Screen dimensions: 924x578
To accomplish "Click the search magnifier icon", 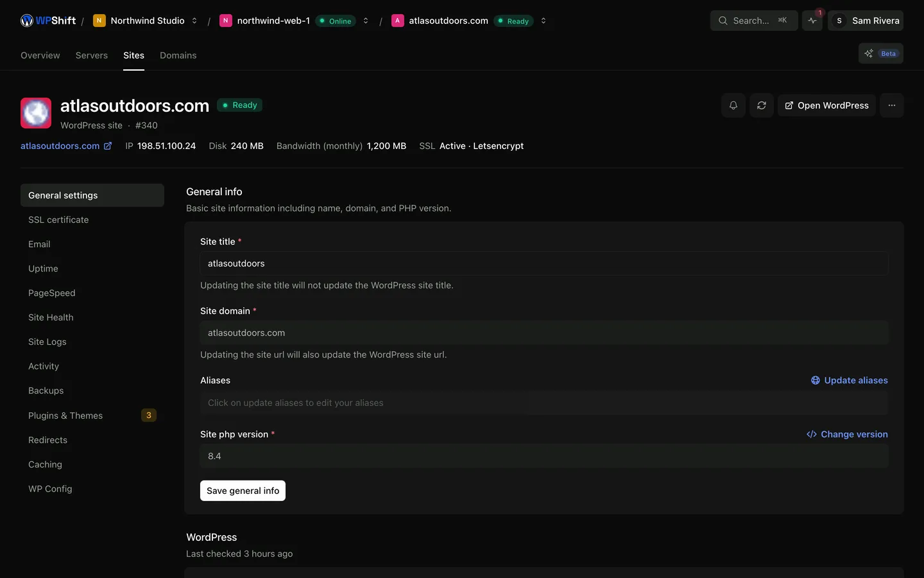I will point(723,21).
